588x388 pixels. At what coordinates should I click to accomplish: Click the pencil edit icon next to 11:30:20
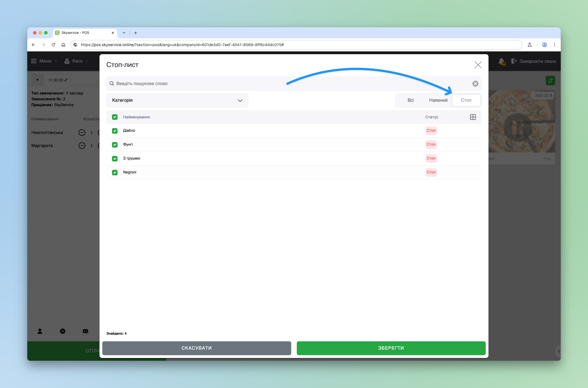tap(66, 80)
